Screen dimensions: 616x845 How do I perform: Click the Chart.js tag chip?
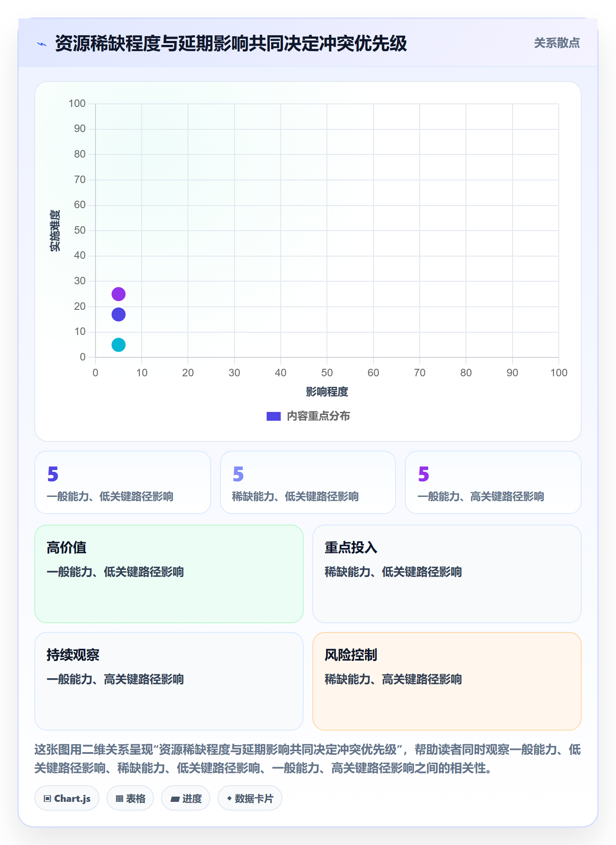(x=67, y=798)
